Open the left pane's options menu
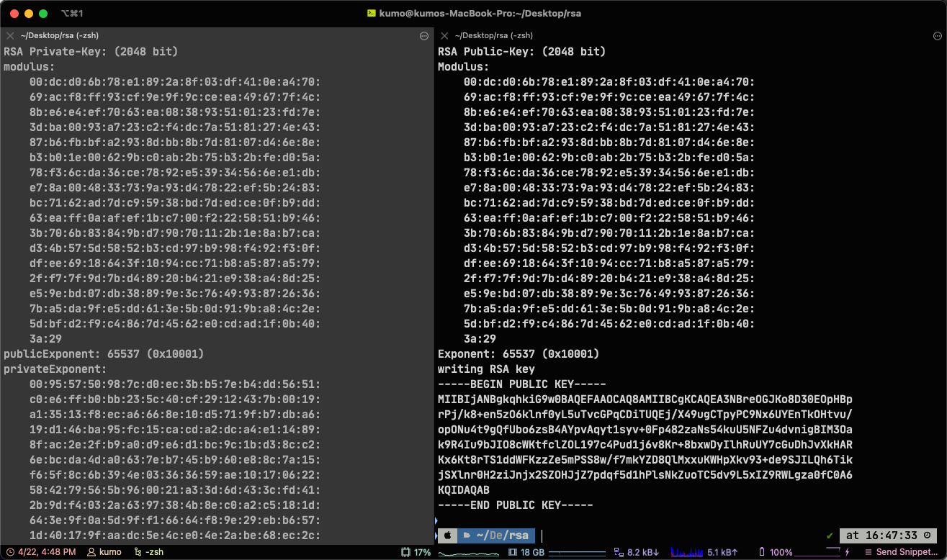Viewport: 947px width, 560px height. click(x=424, y=35)
